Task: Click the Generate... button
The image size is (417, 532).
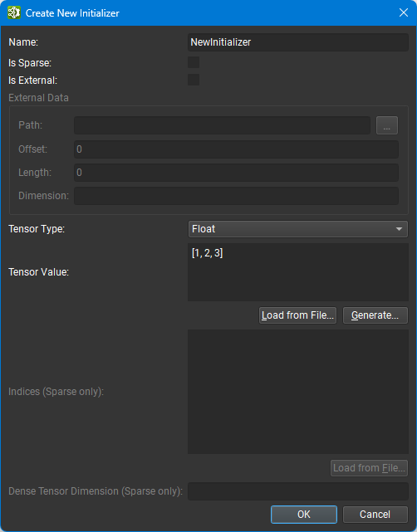Action: pyautogui.click(x=375, y=315)
